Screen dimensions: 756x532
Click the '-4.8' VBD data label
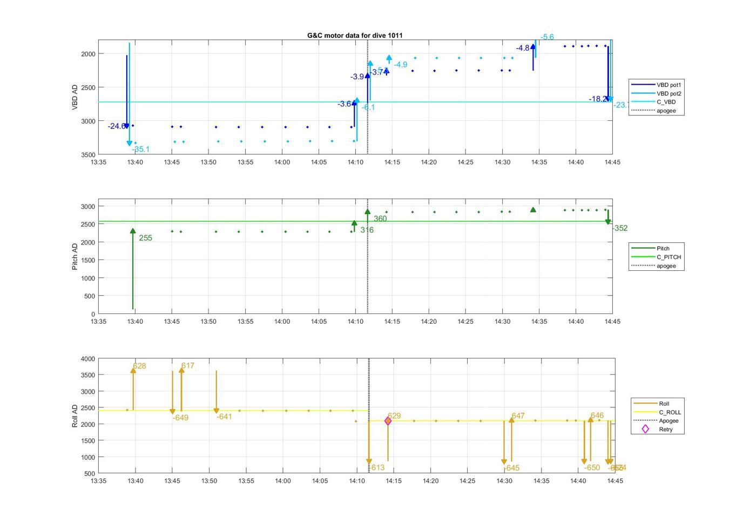coord(523,48)
